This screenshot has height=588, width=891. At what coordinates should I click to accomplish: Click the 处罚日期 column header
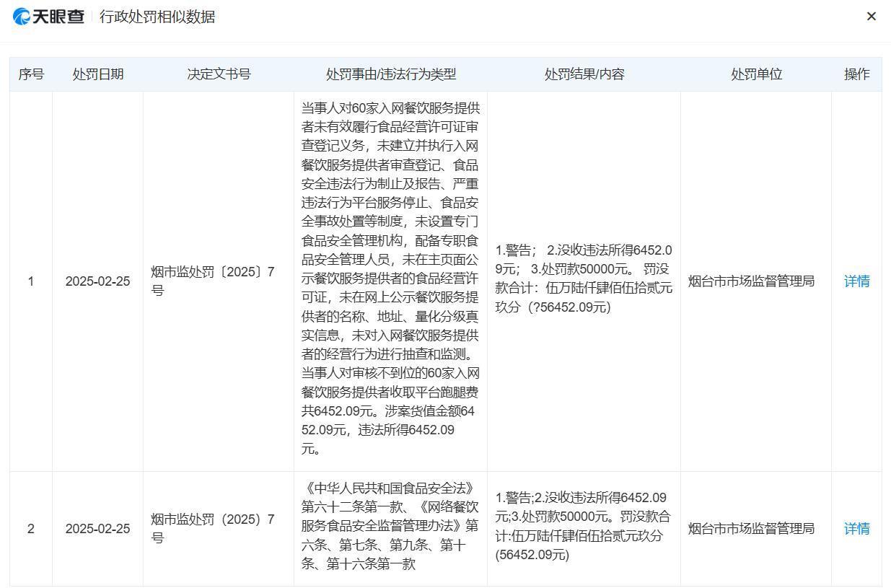(x=97, y=74)
